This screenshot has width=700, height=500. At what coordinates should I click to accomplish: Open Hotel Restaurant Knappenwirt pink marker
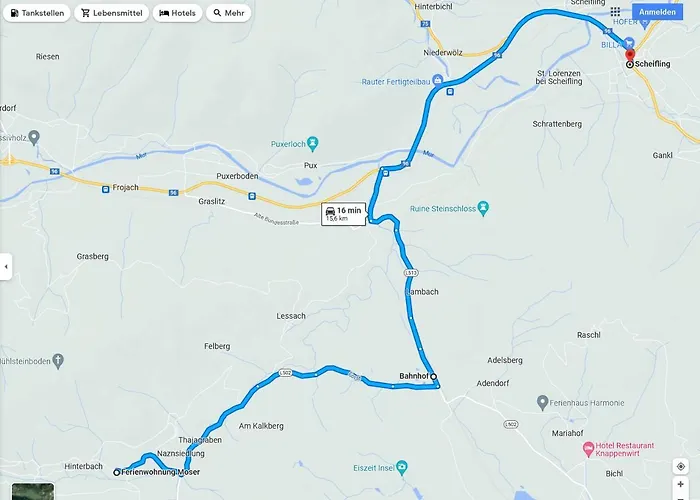pyautogui.click(x=588, y=448)
